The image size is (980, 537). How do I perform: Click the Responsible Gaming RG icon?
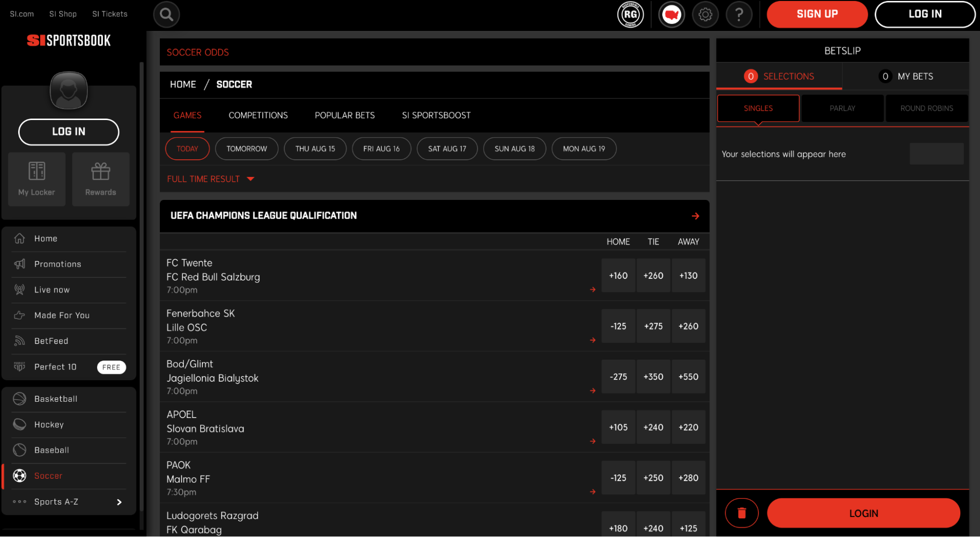pos(630,14)
